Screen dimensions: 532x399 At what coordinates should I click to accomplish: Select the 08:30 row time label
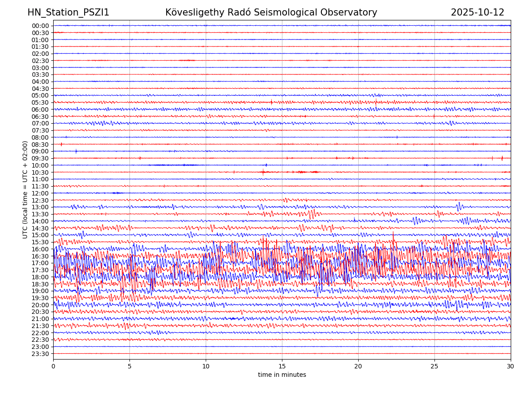pos(40,145)
